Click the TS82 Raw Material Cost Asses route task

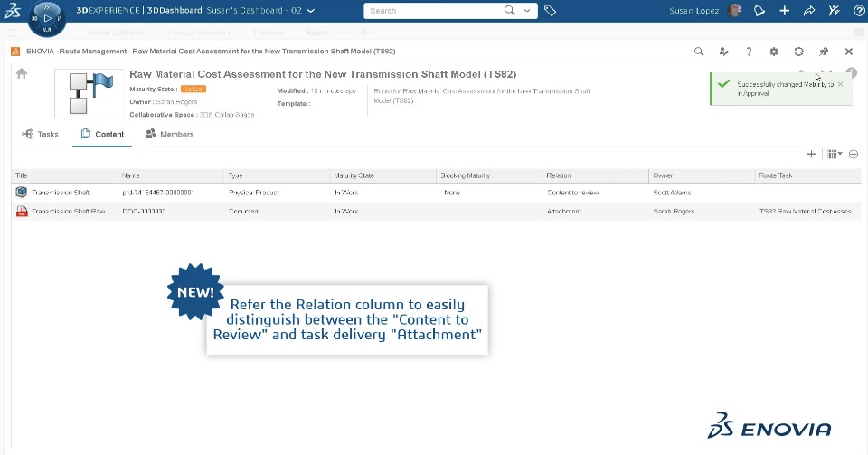(806, 212)
